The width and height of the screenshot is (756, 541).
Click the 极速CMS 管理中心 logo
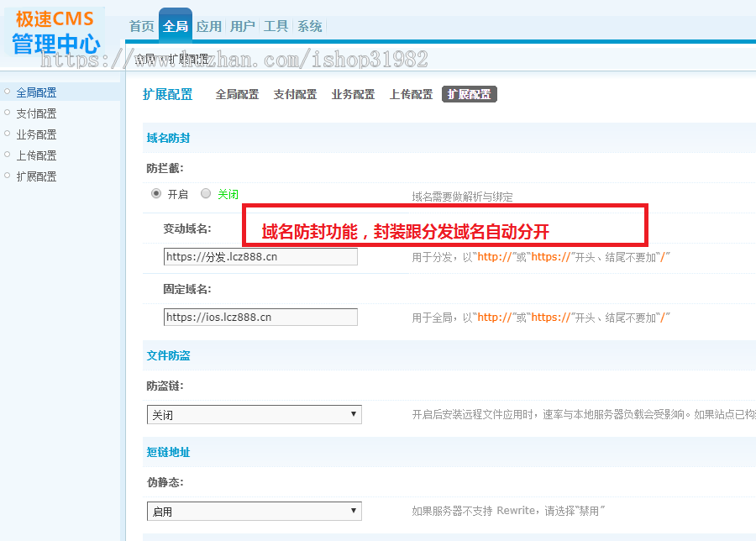pos(54,29)
